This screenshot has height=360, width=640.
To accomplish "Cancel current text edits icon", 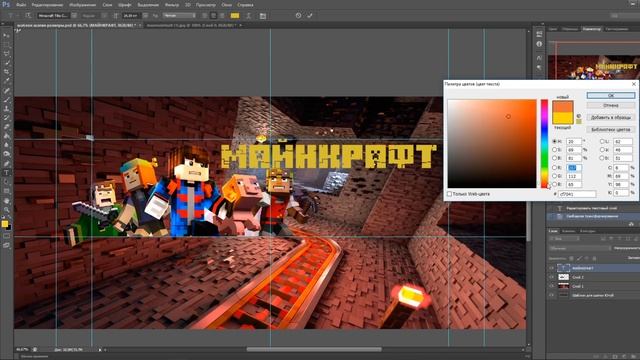I will click(x=298, y=16).
